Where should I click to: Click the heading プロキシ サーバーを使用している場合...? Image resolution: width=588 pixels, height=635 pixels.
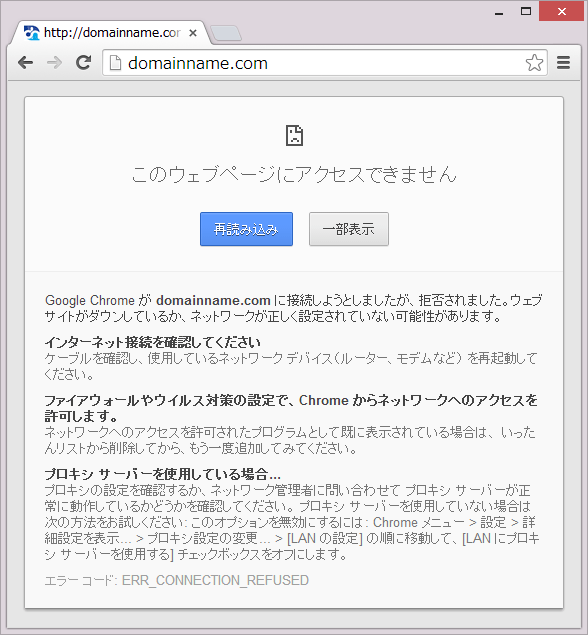click(162, 474)
